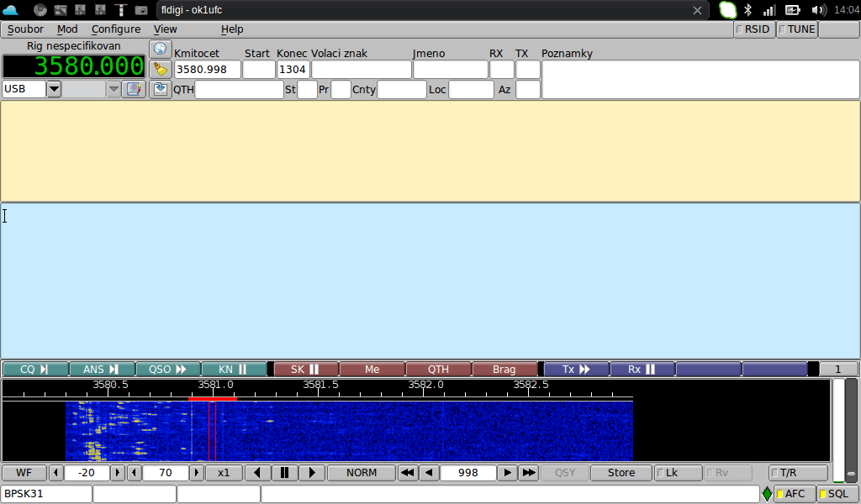The height and width of the screenshot is (504, 861).
Task: Click the clear log broom icon
Action: [x=161, y=69]
